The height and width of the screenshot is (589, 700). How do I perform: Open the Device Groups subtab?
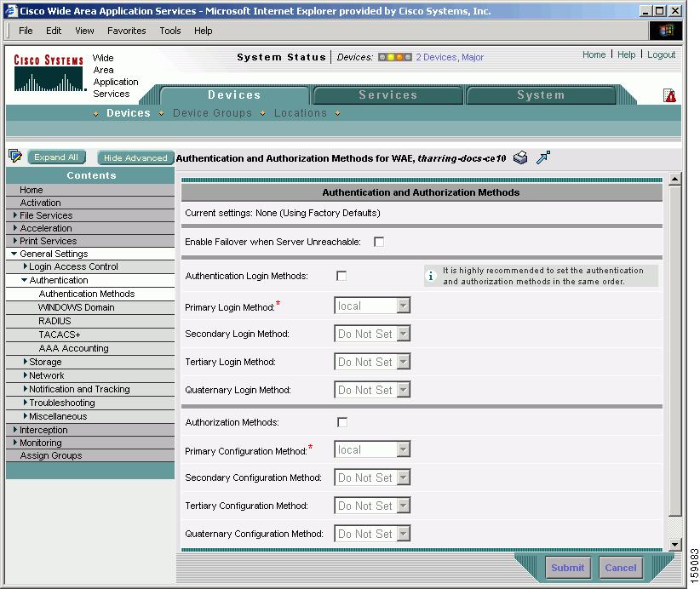pyautogui.click(x=213, y=113)
